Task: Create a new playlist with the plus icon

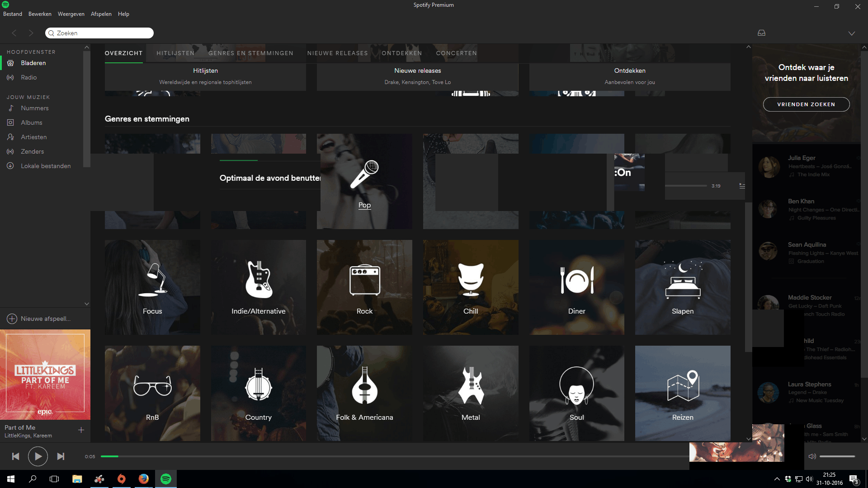Action: [x=12, y=319]
